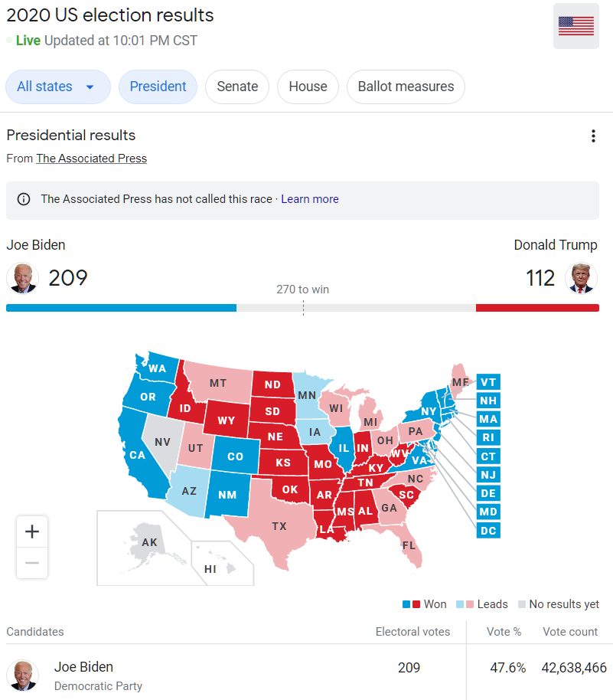Open The Associated Press source link
This screenshot has height=700, width=613.
pos(92,159)
